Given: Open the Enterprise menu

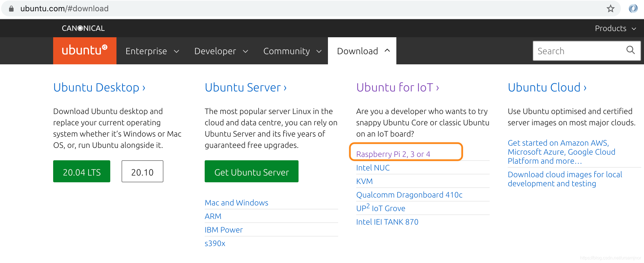Looking at the screenshot, I should [x=152, y=51].
